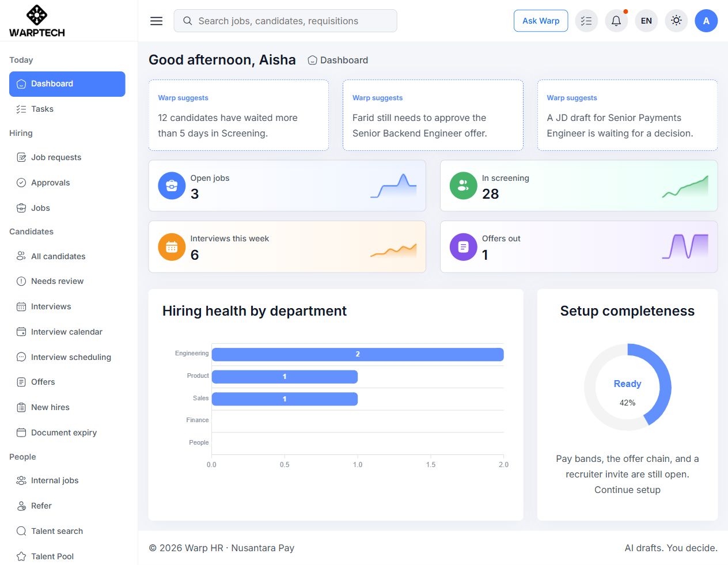Click the Approvals checkmark icon
728x565 pixels.
21,183
